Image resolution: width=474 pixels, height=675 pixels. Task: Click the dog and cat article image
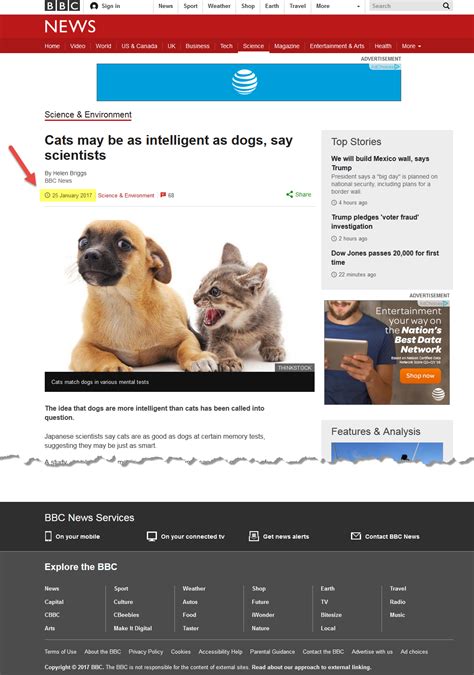[x=180, y=292]
